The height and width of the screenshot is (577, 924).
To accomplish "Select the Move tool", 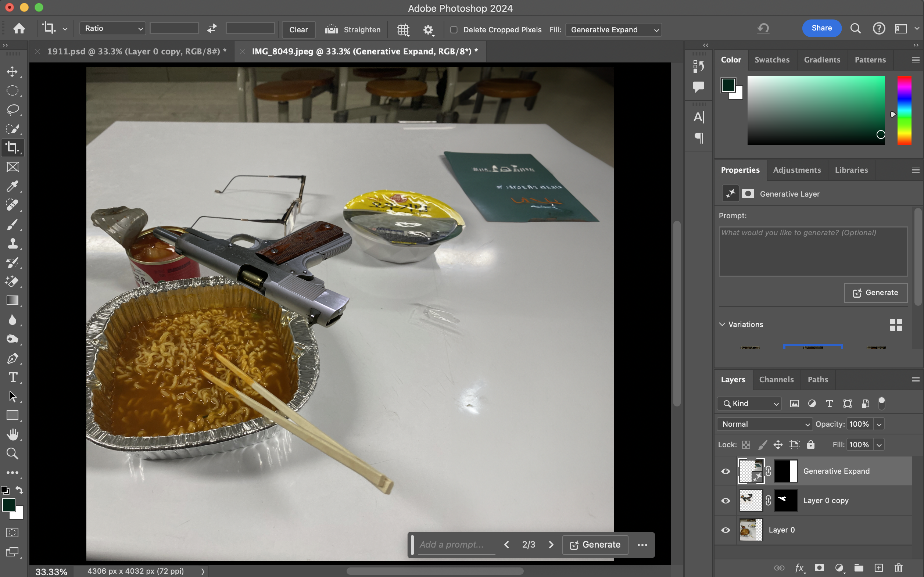I will coord(12,72).
